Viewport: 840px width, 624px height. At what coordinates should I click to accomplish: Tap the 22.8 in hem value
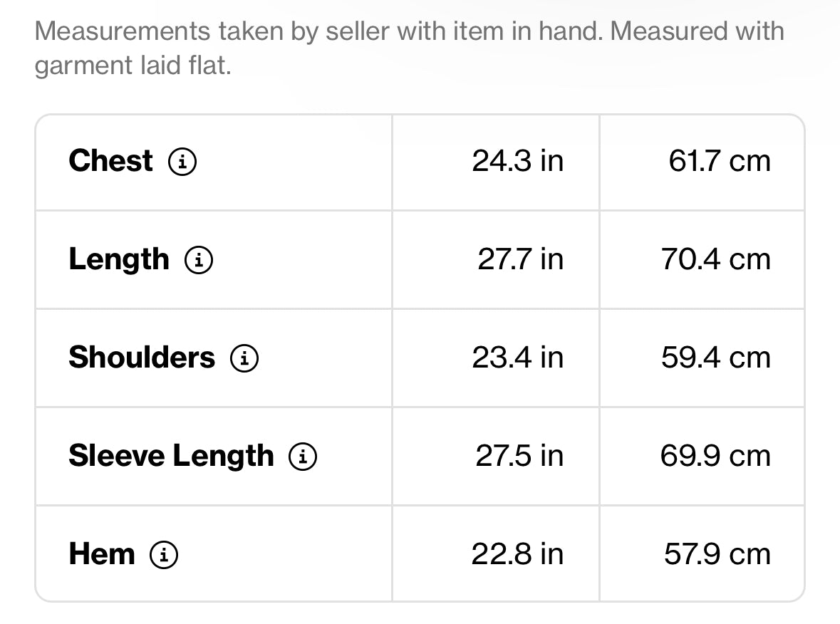point(517,554)
